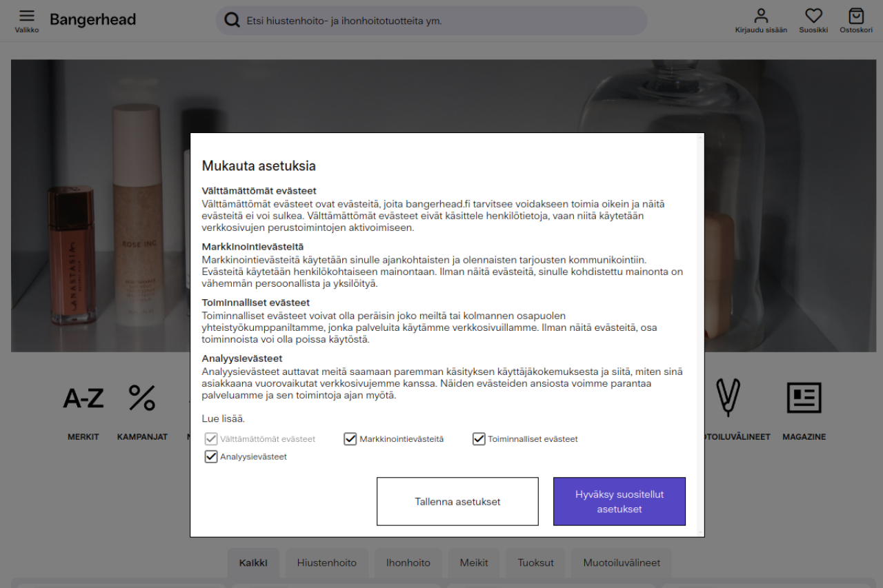The height and width of the screenshot is (588, 883).
Task: Select the Kaikki tab
Action: [x=253, y=562]
